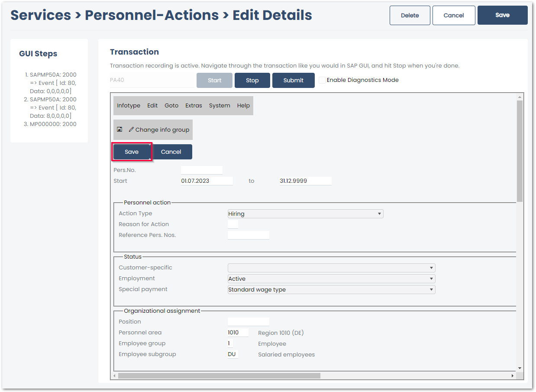Open the Action Type dropdown showing Hiring
This screenshot has width=536, height=392.
[x=306, y=214]
